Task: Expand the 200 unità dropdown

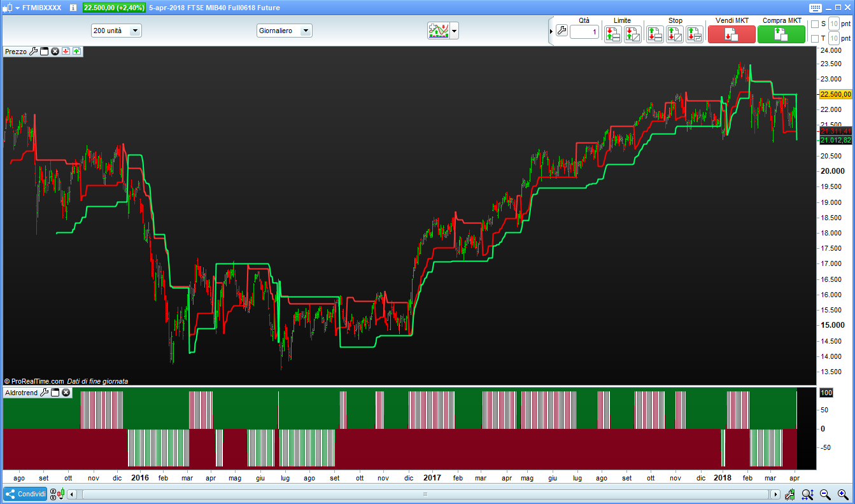Action: pyautogui.click(x=135, y=31)
